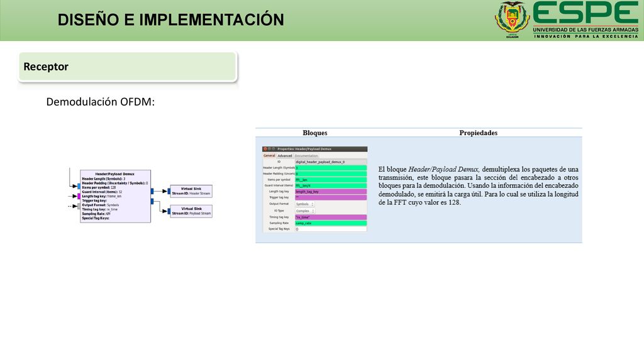
Task: Click the Guard Interval field with fft_len/4
Action: click(x=331, y=185)
